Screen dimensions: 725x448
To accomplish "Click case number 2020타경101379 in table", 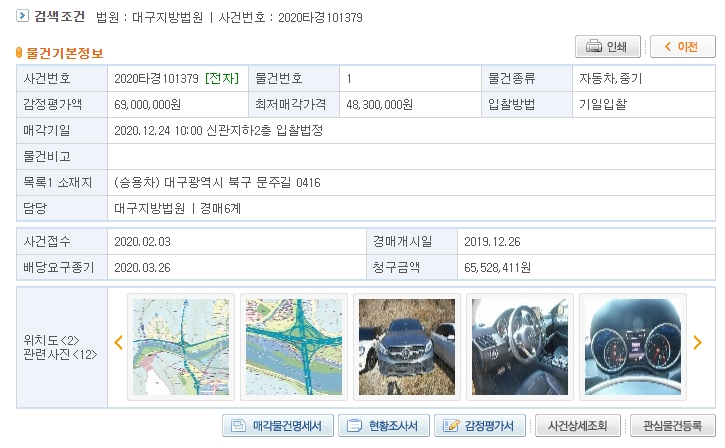I will (156, 79).
